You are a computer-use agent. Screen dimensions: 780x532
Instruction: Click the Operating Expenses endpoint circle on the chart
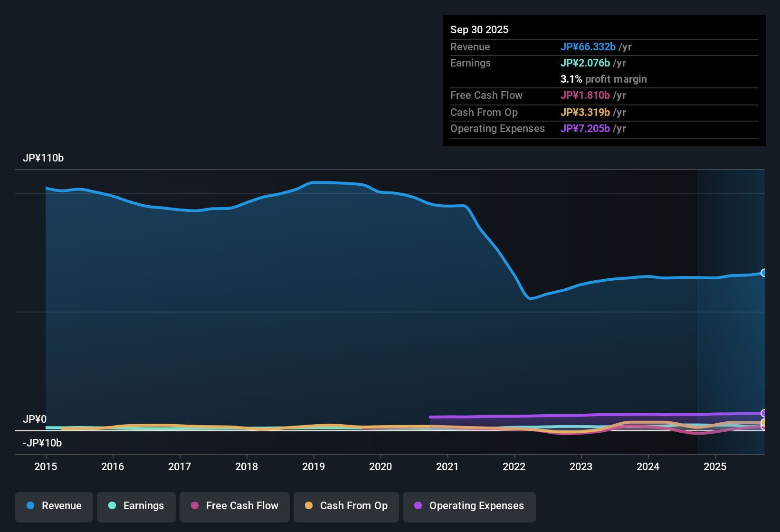763,414
